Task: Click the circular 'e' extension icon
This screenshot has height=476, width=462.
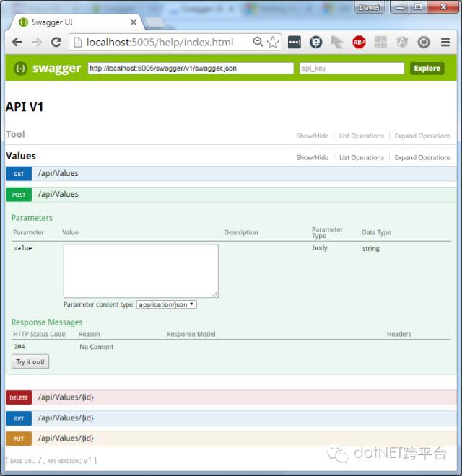Action: tap(315, 43)
